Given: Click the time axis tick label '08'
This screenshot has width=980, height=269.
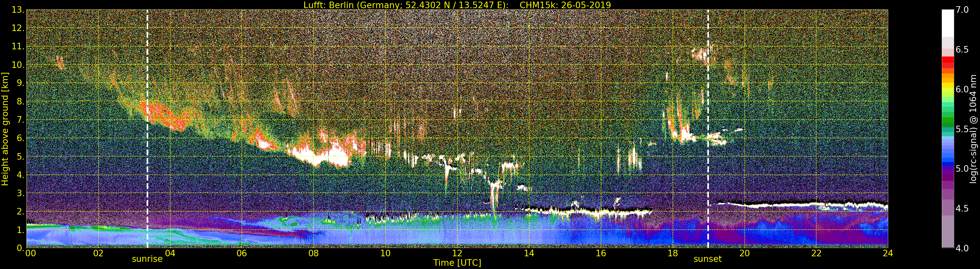Looking at the screenshot, I should [313, 253].
